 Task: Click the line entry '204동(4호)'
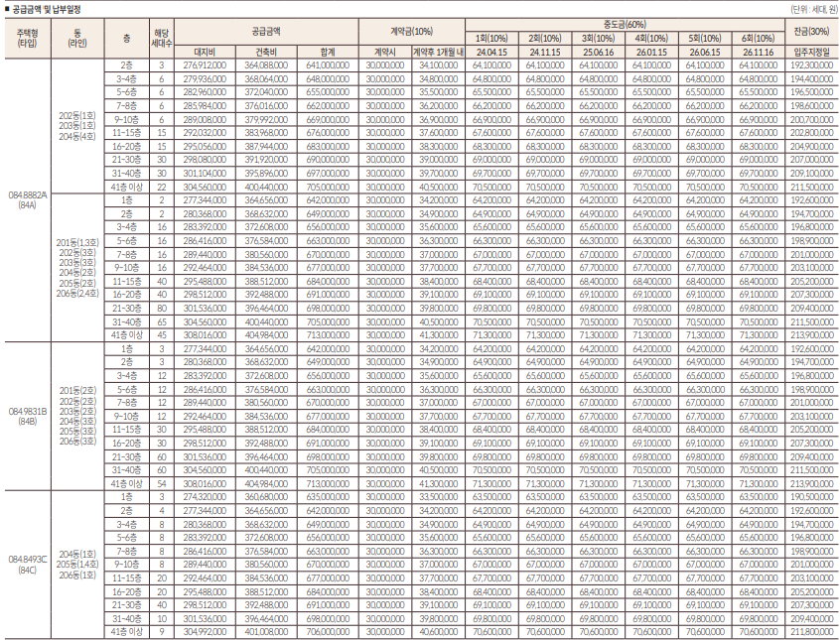click(77, 136)
